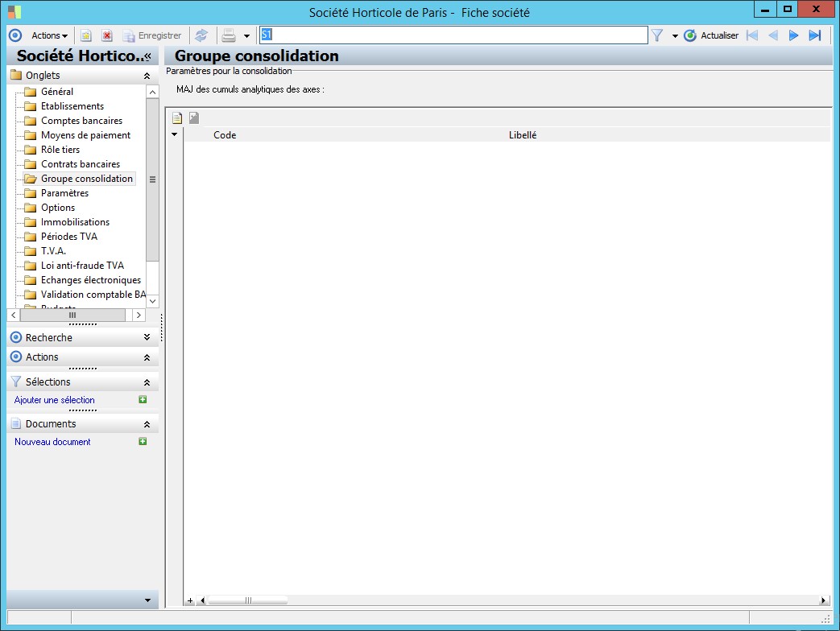
Task: Expand the Recherche section
Action: [x=147, y=337]
